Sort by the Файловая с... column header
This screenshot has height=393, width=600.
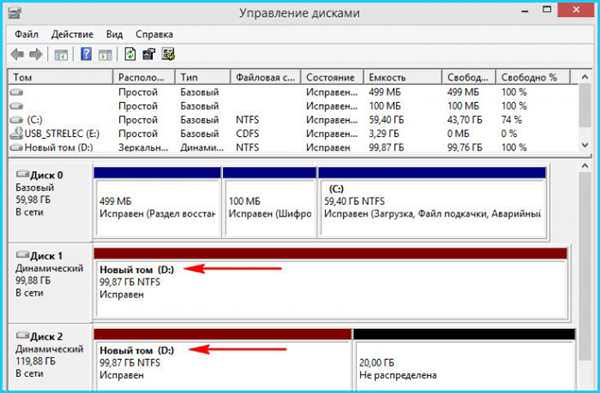tap(266, 77)
